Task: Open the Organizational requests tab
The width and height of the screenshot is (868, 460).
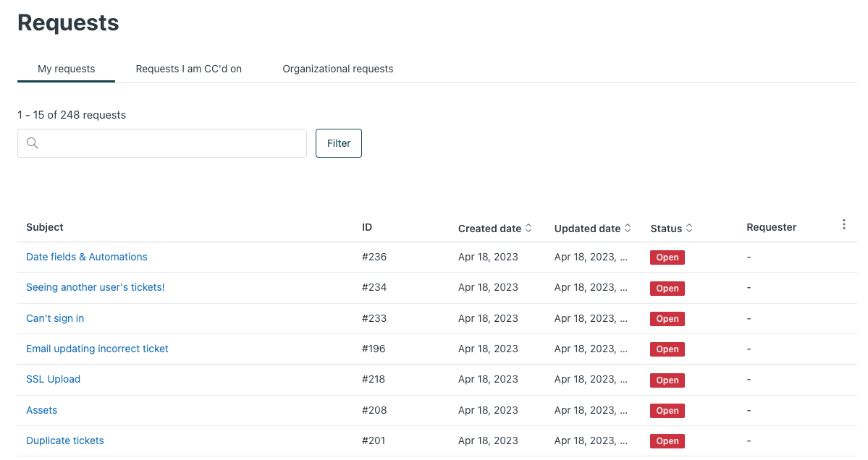Action: click(x=338, y=69)
